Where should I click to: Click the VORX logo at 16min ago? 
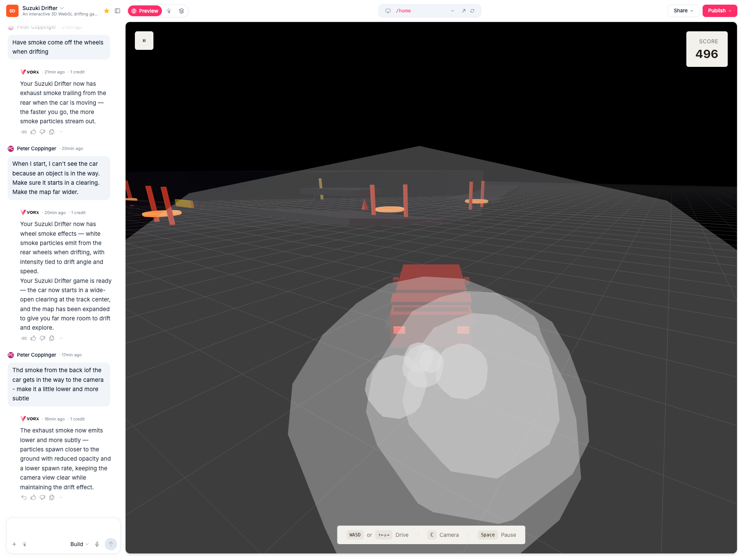tap(30, 419)
